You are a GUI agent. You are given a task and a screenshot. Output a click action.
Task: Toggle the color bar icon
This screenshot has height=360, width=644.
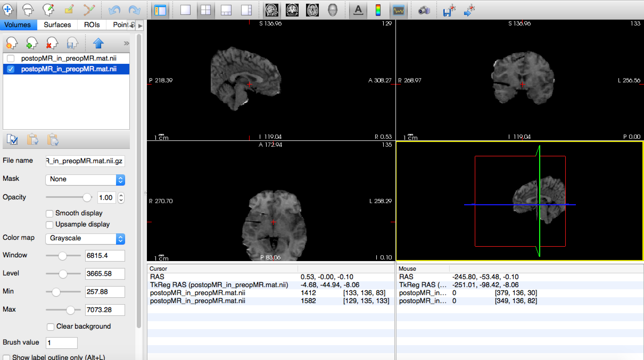(378, 10)
